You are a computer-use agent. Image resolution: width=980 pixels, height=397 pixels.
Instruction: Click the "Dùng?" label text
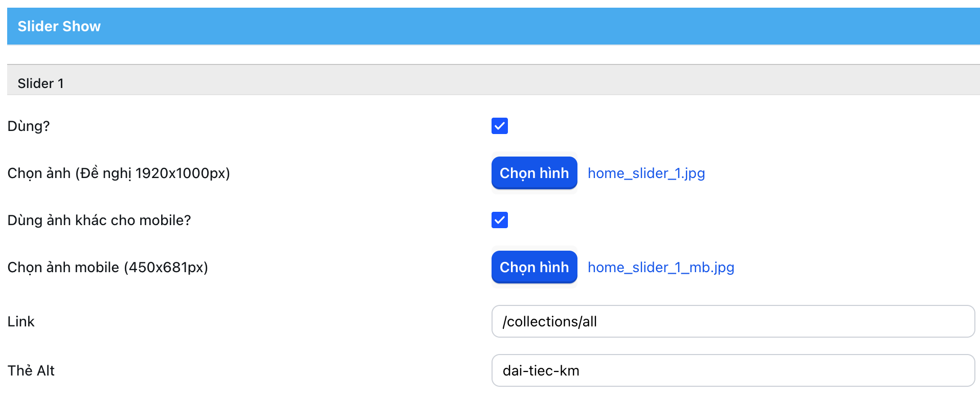click(x=29, y=126)
